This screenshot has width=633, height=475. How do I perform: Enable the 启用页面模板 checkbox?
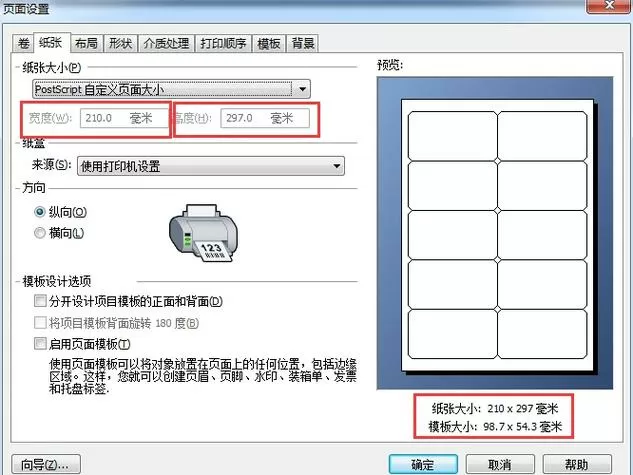click(x=40, y=343)
